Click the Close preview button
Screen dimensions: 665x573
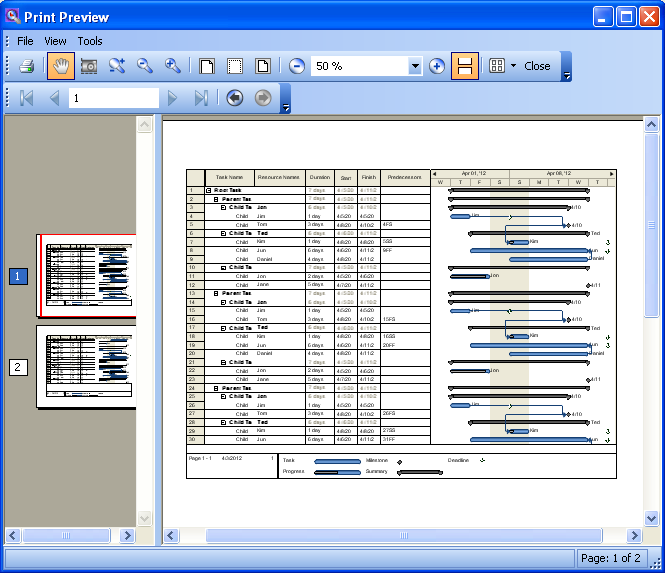(x=537, y=66)
